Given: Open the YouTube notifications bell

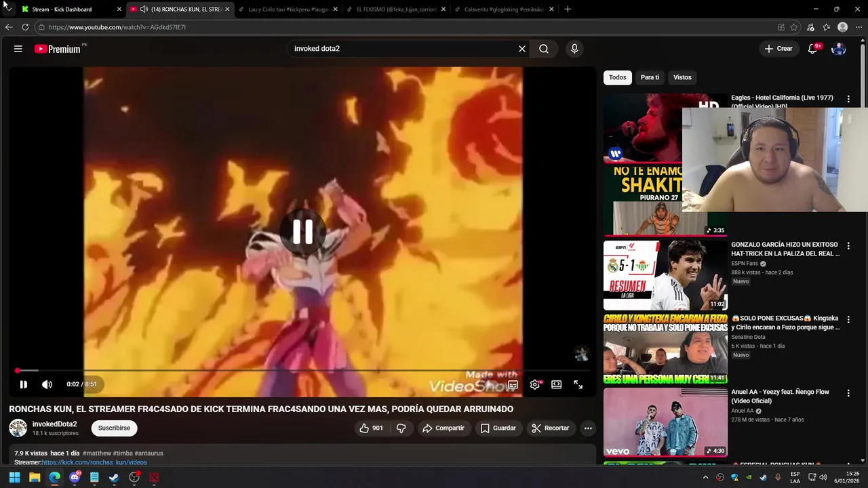Looking at the screenshot, I should click(812, 49).
